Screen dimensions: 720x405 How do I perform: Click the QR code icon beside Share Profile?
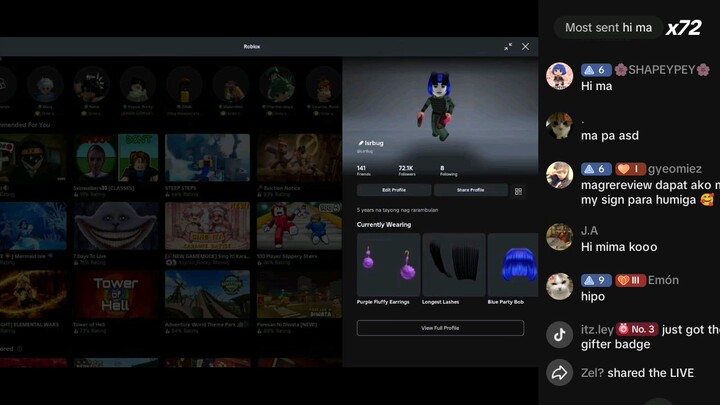518,190
